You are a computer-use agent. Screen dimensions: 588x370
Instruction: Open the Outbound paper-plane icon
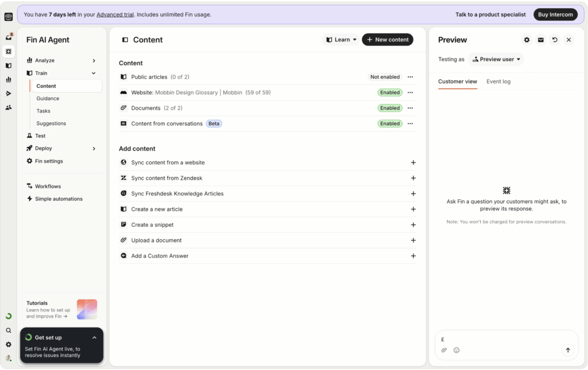(x=8, y=92)
